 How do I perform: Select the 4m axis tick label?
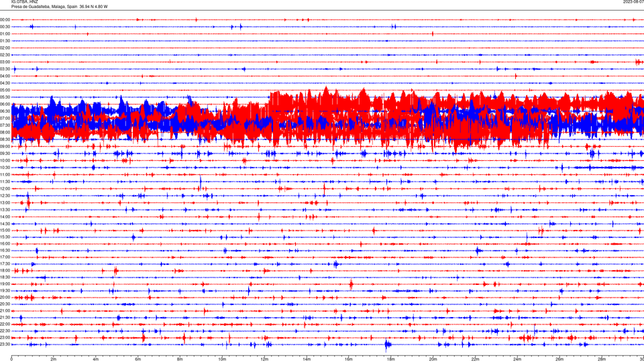coord(96,359)
